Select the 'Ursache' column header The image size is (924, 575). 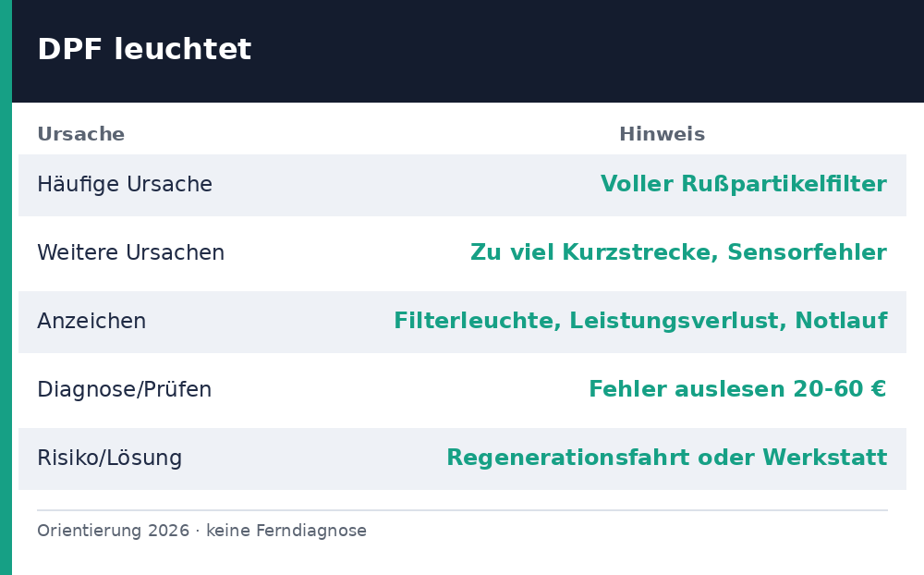coord(80,134)
